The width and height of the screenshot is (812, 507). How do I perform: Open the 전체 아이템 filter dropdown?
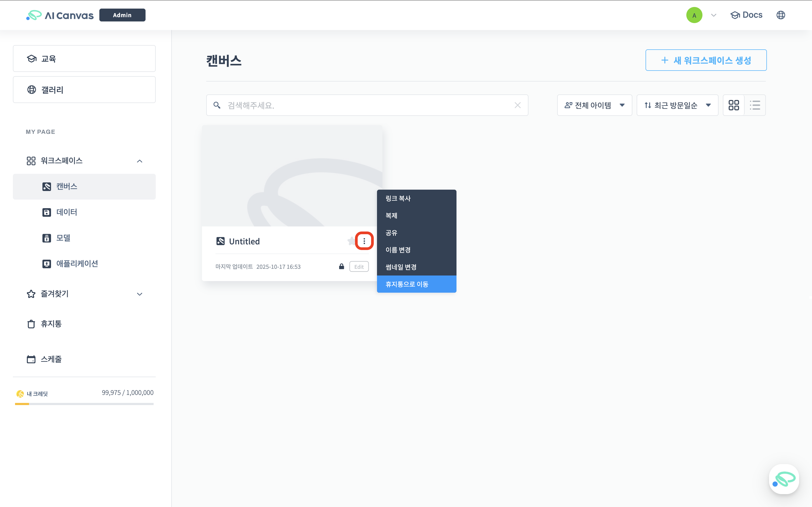coord(594,105)
